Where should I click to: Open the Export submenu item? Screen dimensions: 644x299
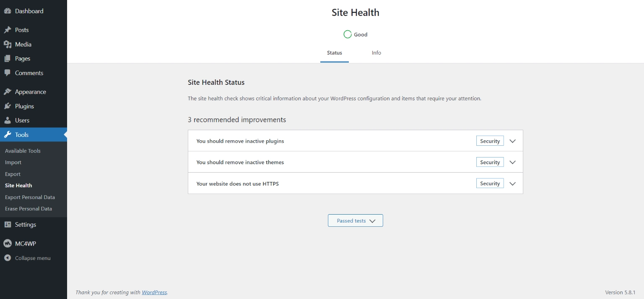click(x=13, y=174)
